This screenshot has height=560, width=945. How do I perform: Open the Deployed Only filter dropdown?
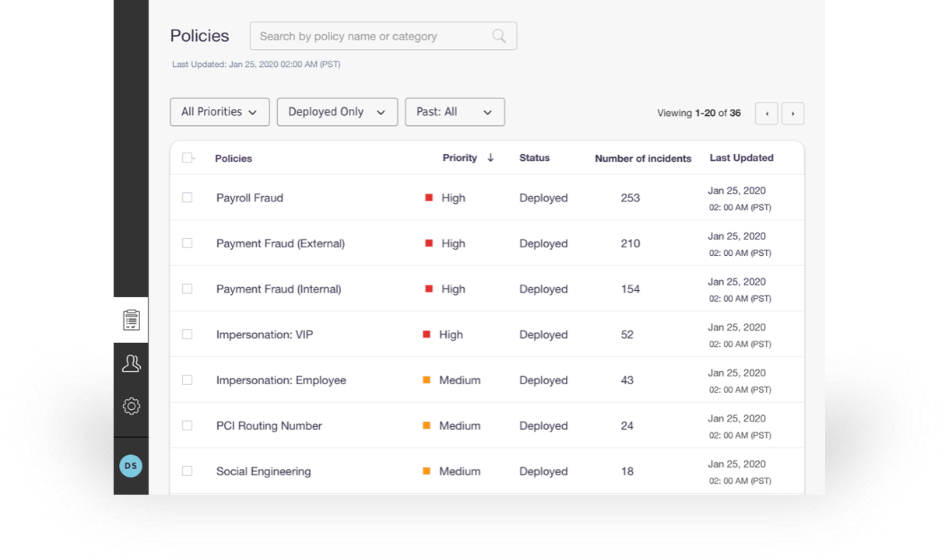tap(337, 112)
